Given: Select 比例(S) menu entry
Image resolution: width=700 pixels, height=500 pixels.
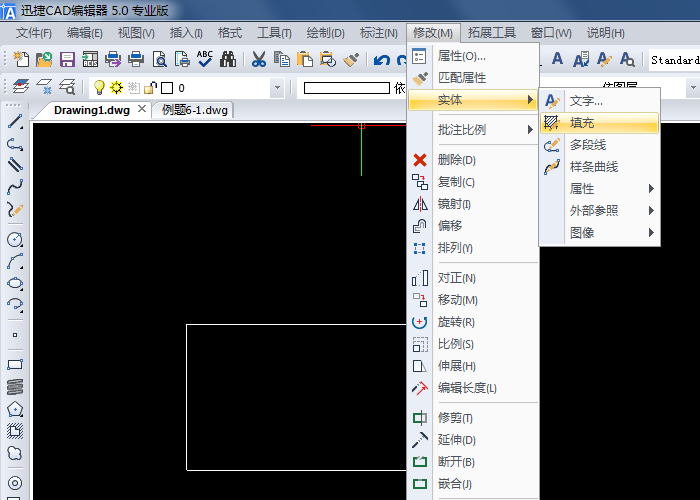Looking at the screenshot, I should tap(472, 344).
